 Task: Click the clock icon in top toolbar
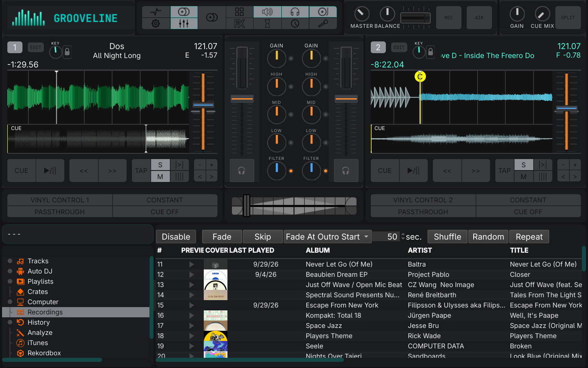[x=295, y=24]
